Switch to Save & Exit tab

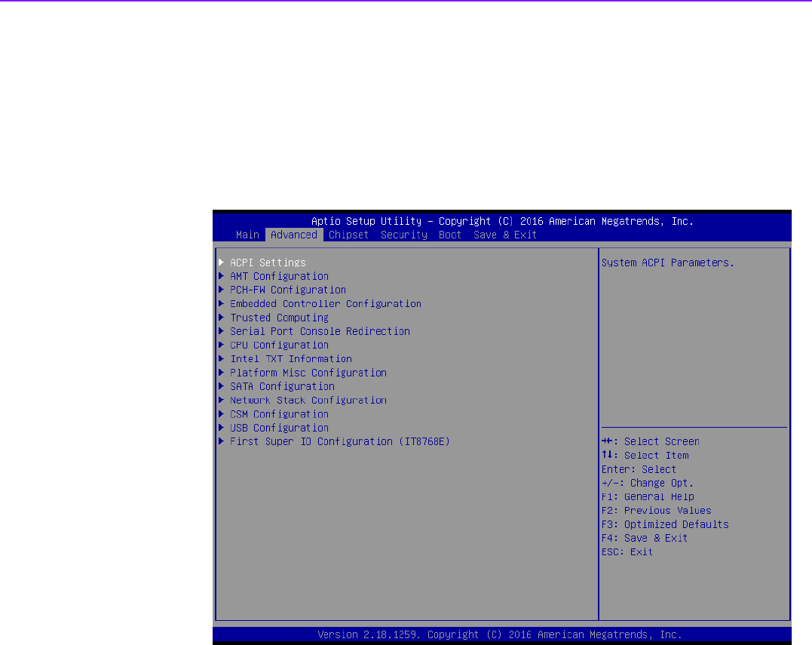point(505,235)
